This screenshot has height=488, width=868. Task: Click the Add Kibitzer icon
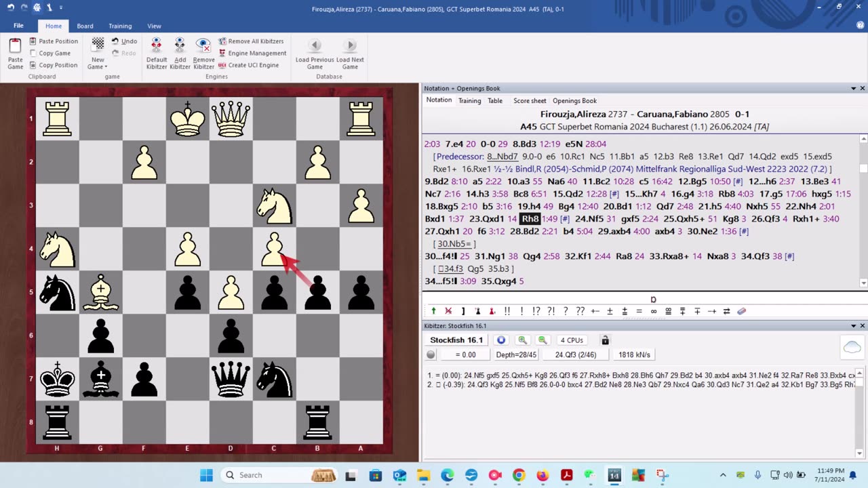(180, 54)
